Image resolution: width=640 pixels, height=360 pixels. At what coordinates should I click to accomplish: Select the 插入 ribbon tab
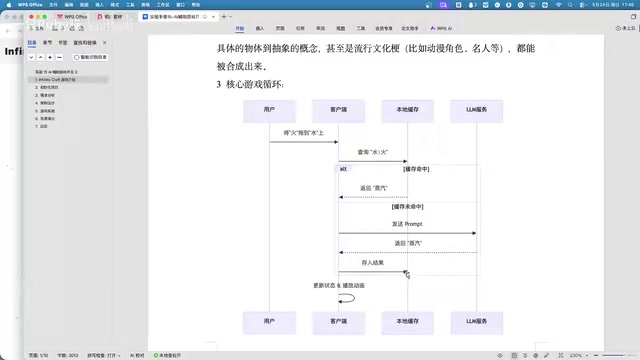pyautogui.click(x=260, y=29)
